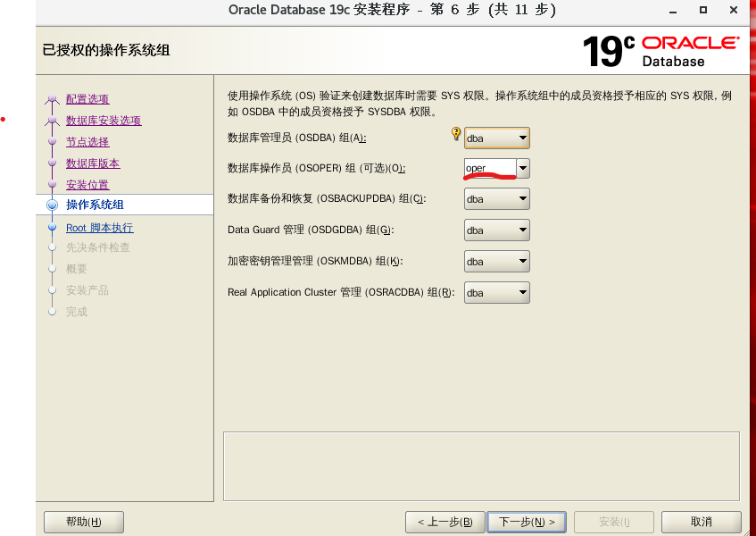The width and height of the screenshot is (756, 536).
Task: Click the help hint icon beside OSDBA
Action: pos(455,134)
